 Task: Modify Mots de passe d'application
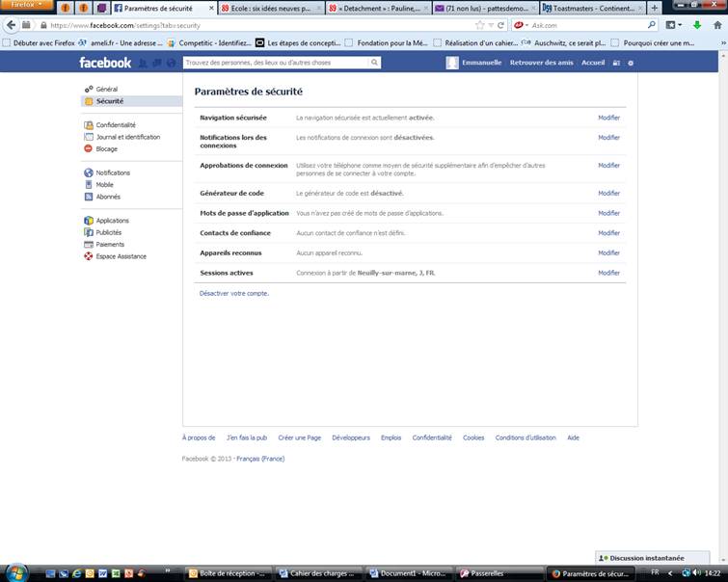click(608, 214)
